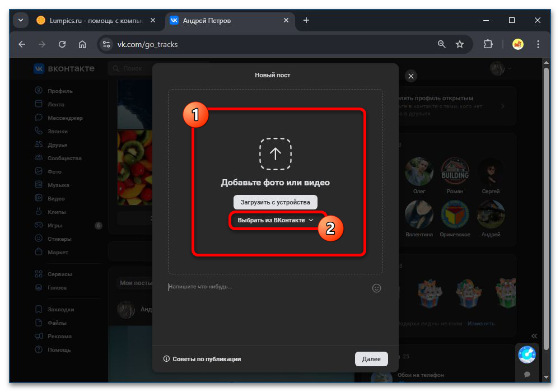Screen dimensions: 560x392
Task: Click the Голоса coins icon
Action: click(x=39, y=287)
